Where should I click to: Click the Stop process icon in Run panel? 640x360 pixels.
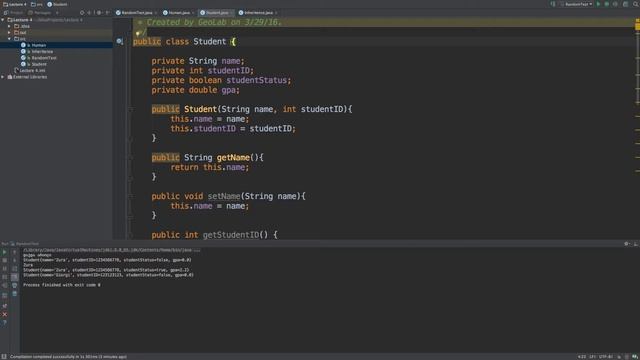[x=4, y=260]
